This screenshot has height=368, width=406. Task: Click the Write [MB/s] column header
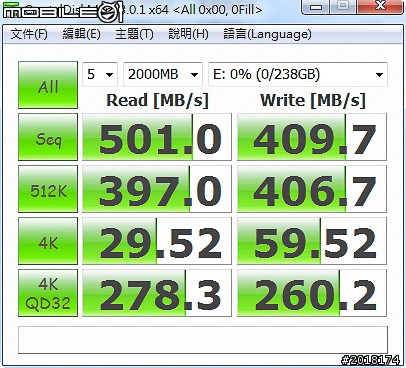[x=313, y=100]
